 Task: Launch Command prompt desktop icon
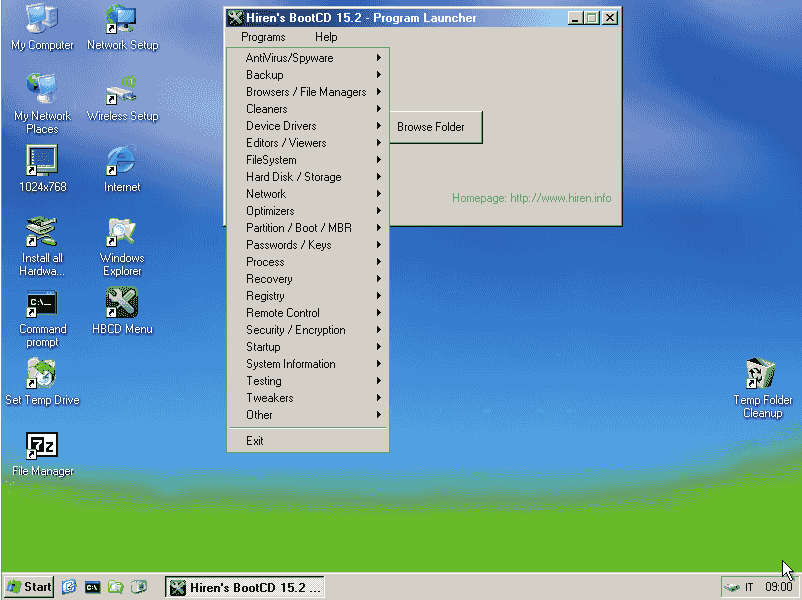tap(42, 318)
